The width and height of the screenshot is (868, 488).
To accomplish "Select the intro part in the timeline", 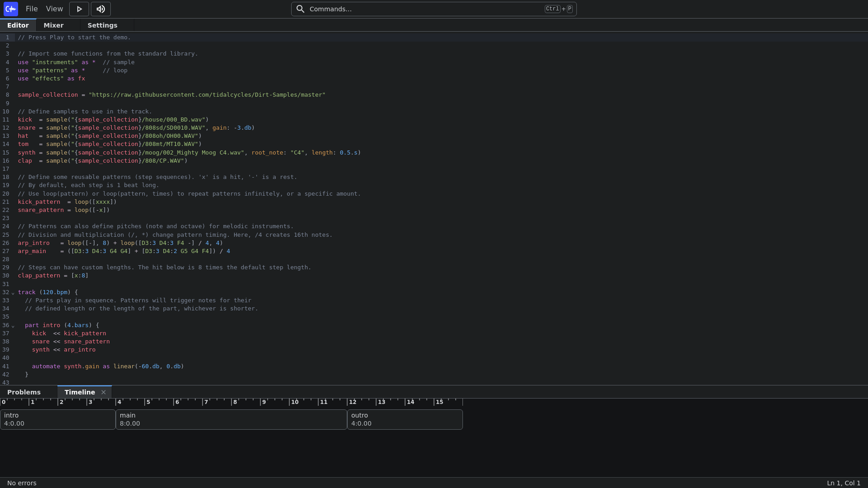I will click(58, 419).
